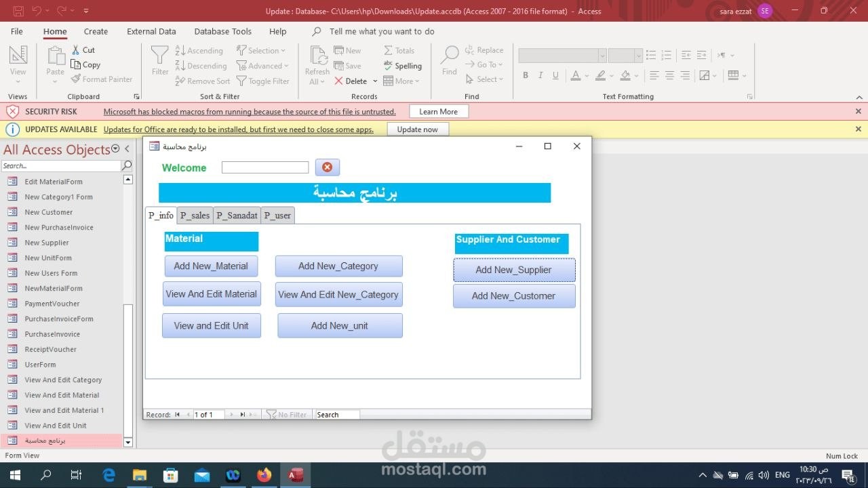Switch to the Create ribbon tab

(96, 31)
